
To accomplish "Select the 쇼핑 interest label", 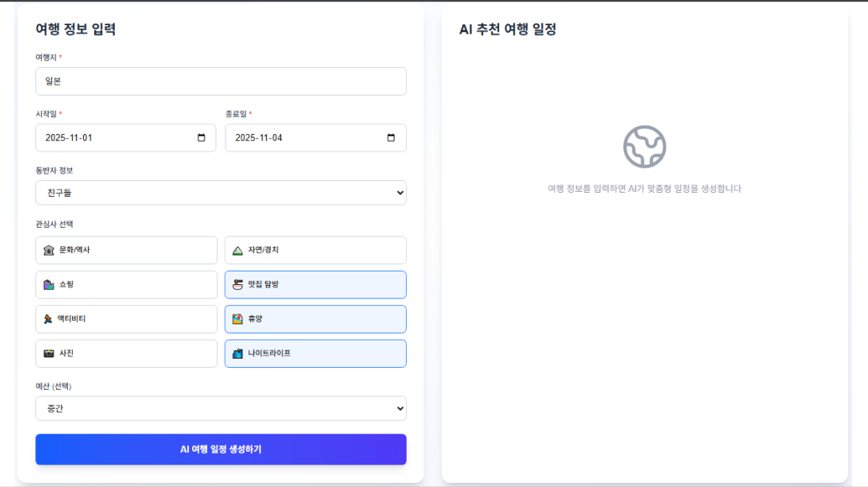I will [x=66, y=285].
